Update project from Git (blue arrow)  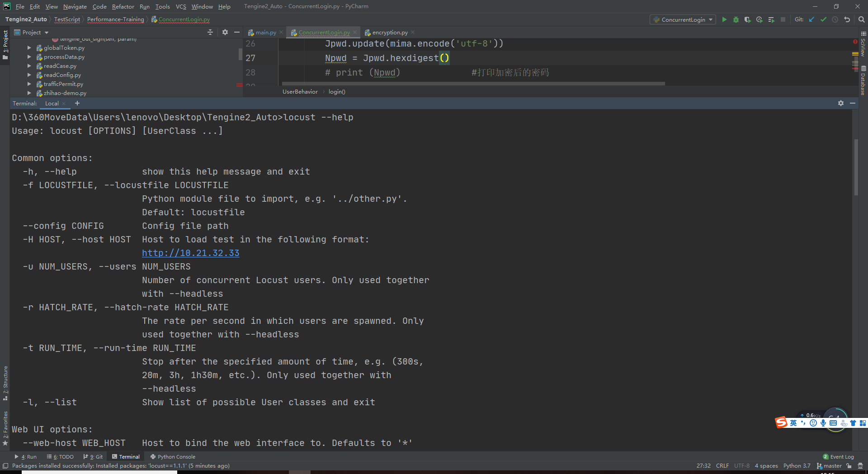811,19
